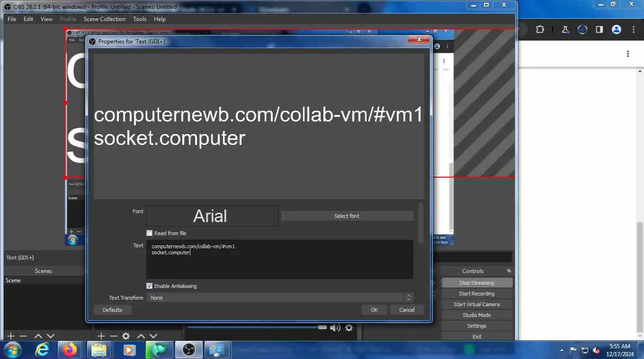This screenshot has height=359, width=644.
Task: Click the Select font button
Action: 347,216
